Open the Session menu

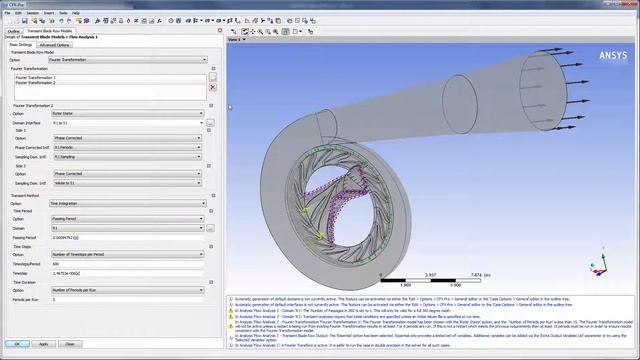point(33,13)
